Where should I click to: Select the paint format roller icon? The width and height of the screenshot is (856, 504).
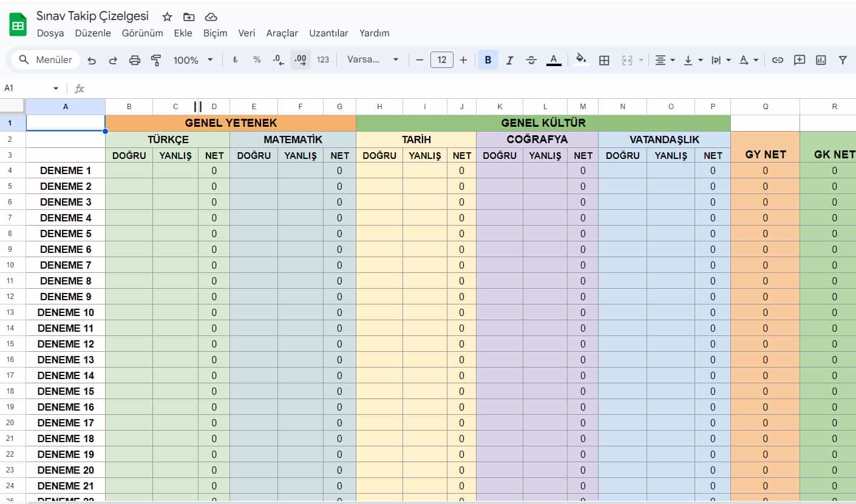[x=156, y=60]
